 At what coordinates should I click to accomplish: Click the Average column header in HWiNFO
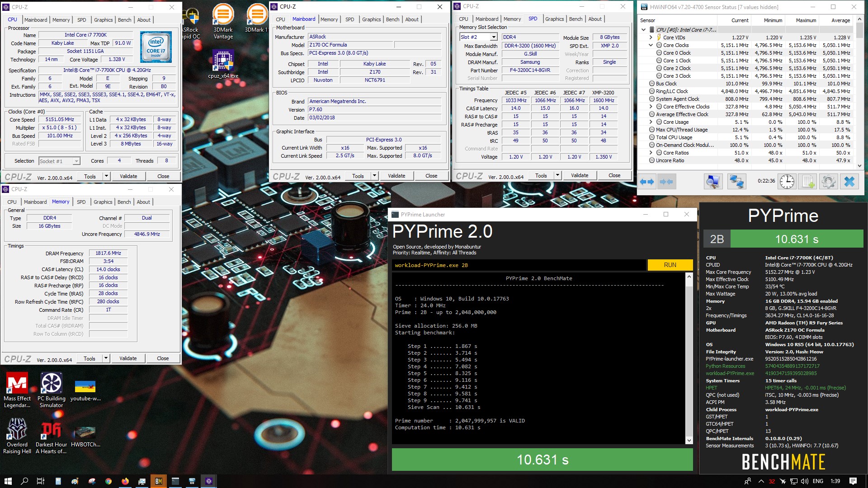click(x=840, y=20)
